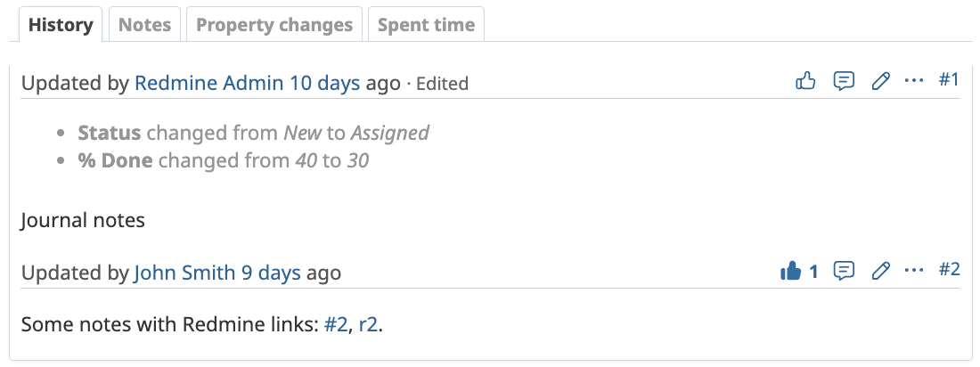Follow the #2 journal anchor link on right
The height and width of the screenshot is (367, 980).
949,270
